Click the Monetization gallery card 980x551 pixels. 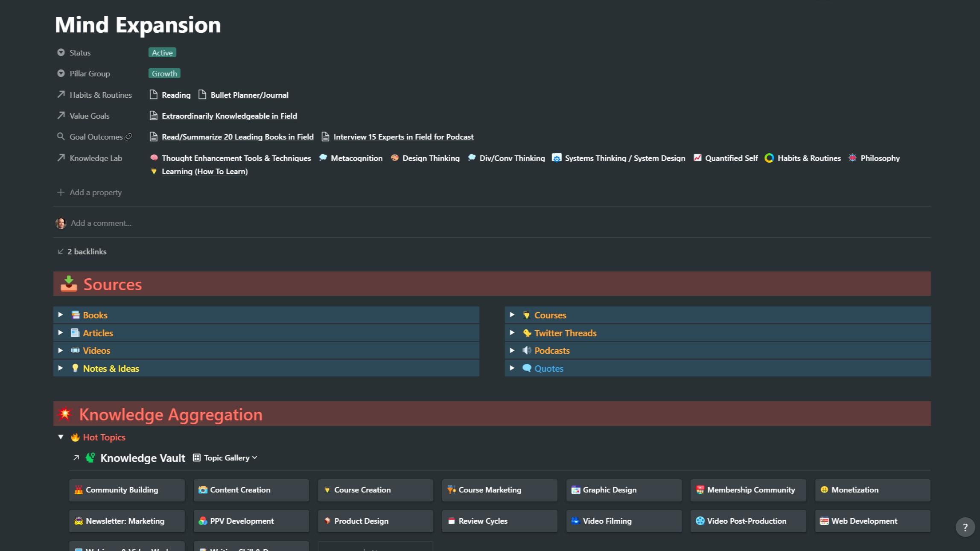872,490
